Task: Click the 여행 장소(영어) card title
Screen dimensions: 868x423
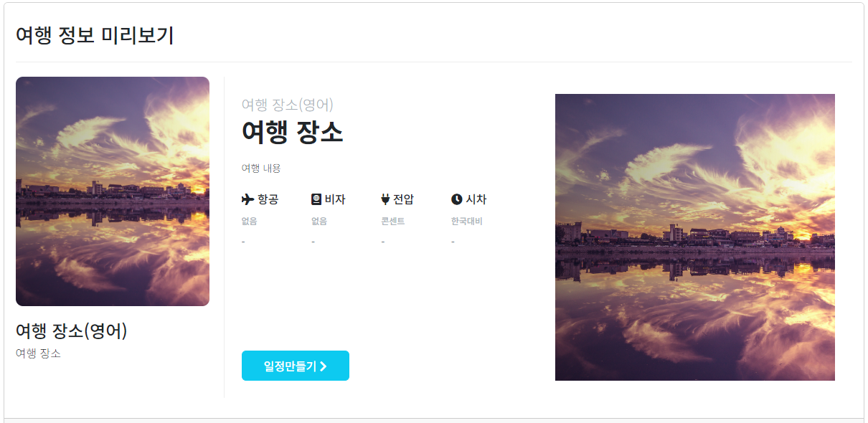Action: pos(72,331)
